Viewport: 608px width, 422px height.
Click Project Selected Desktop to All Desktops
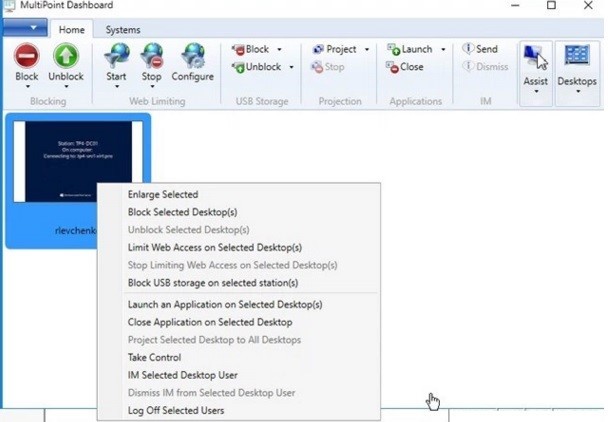pyautogui.click(x=214, y=340)
